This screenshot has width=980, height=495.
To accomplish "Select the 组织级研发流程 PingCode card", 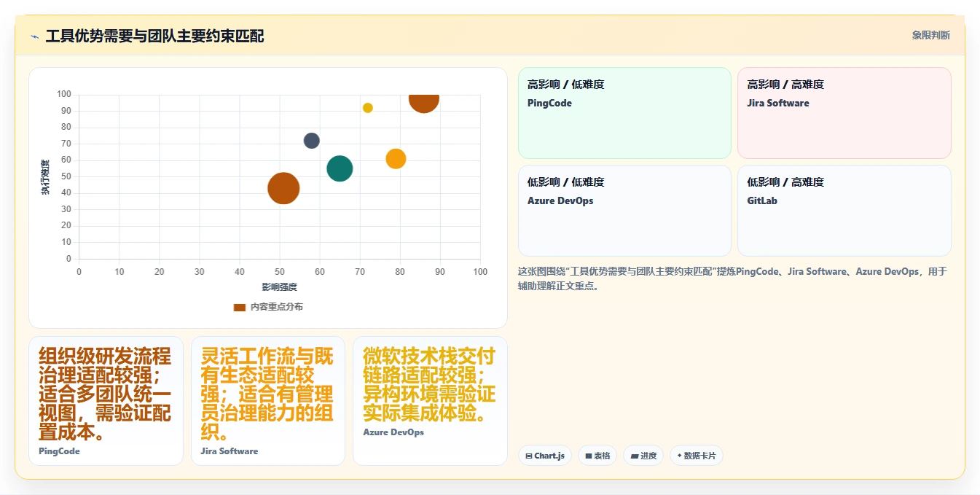I will tap(106, 401).
